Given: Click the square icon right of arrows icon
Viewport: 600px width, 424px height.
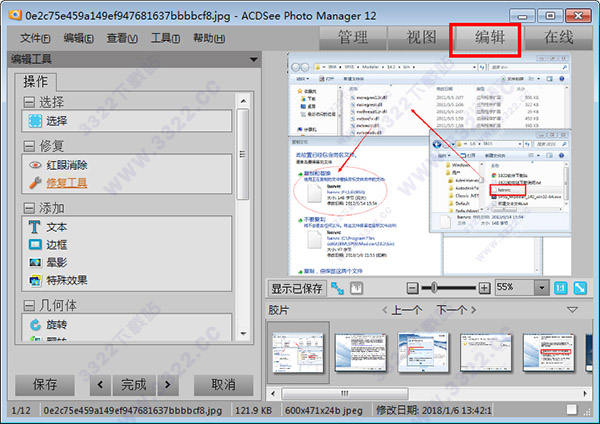Looking at the screenshot, I should pos(357,288).
